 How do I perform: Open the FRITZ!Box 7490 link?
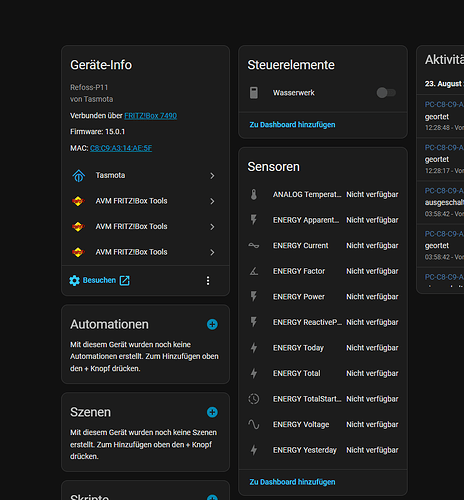[150, 116]
